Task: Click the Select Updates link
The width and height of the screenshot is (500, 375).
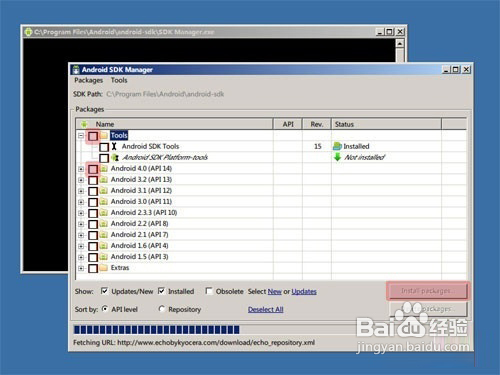Action: [x=304, y=291]
